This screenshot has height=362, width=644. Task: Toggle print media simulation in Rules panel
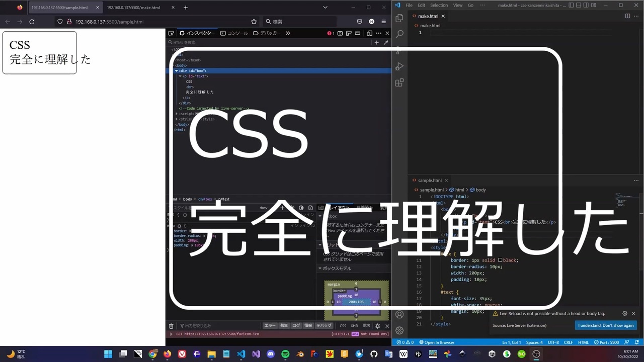(311, 207)
